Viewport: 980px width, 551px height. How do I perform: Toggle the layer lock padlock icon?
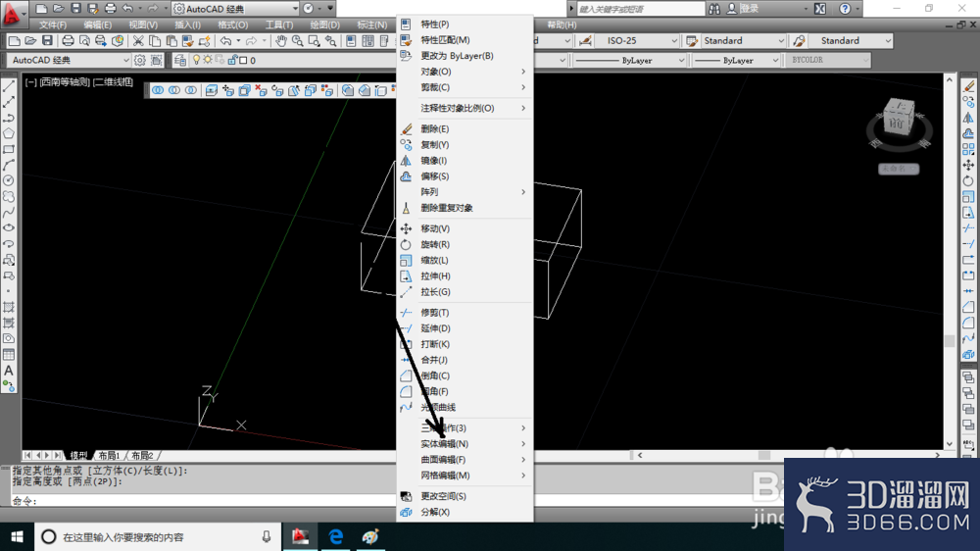pos(232,60)
